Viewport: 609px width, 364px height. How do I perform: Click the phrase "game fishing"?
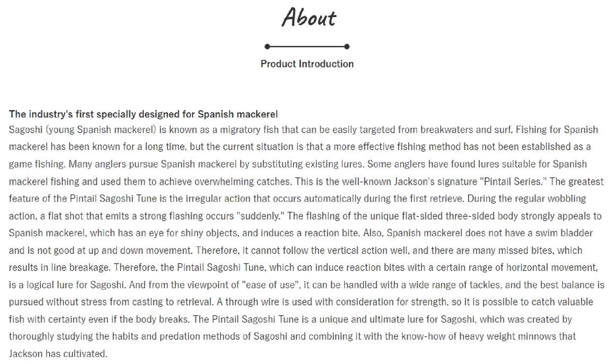[37, 164]
